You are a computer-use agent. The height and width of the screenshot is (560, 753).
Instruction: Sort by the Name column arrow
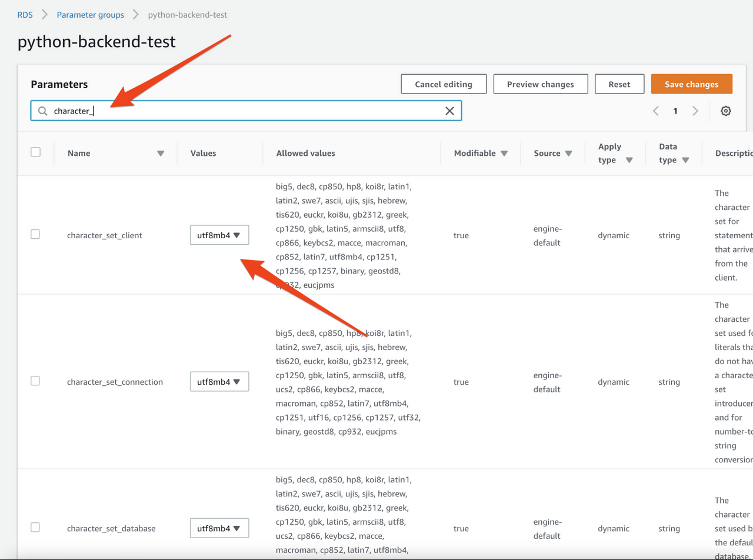(x=161, y=154)
